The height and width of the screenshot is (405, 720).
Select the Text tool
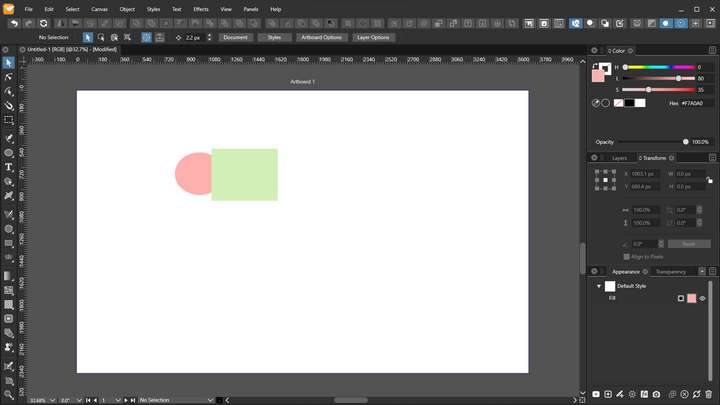[x=9, y=167]
